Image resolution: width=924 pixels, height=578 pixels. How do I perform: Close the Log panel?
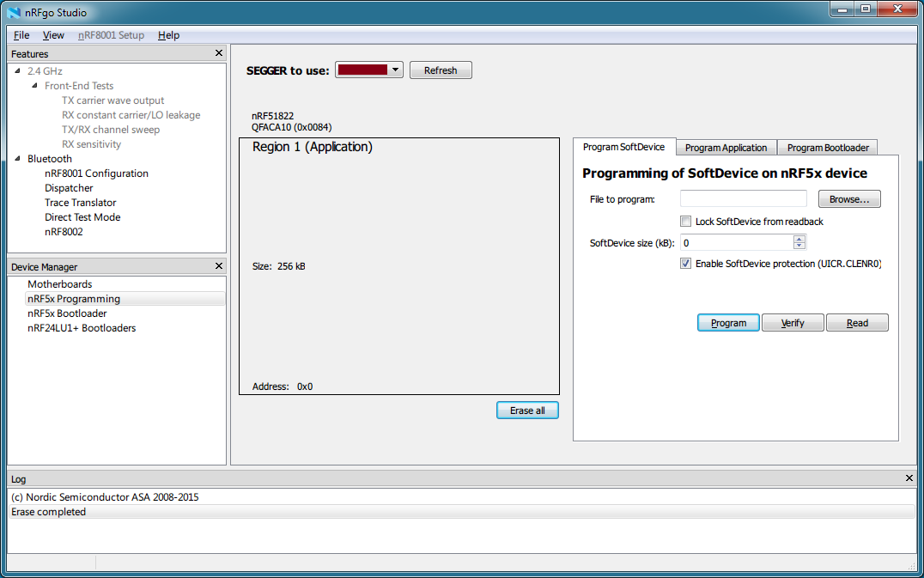click(x=909, y=478)
